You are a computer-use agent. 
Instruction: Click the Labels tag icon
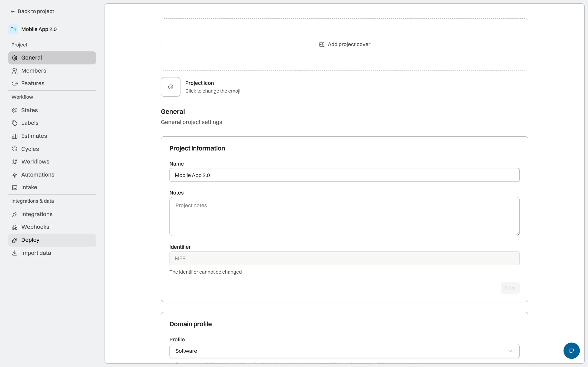coord(15,123)
